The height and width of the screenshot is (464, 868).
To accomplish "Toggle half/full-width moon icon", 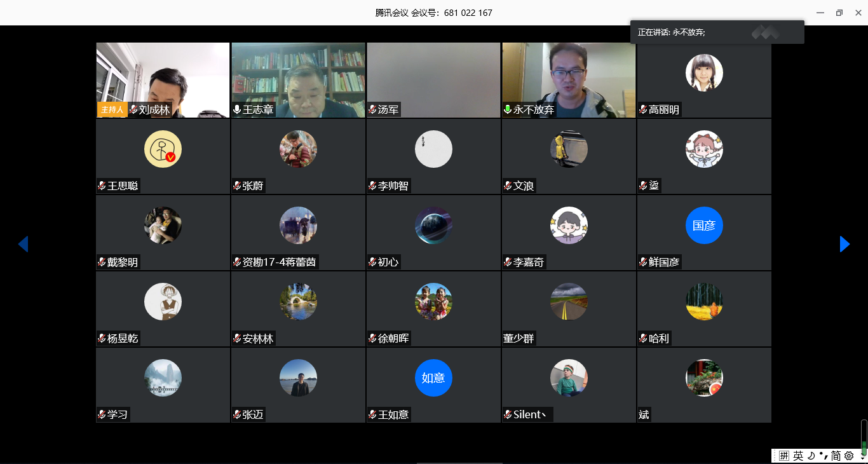I will (x=811, y=456).
